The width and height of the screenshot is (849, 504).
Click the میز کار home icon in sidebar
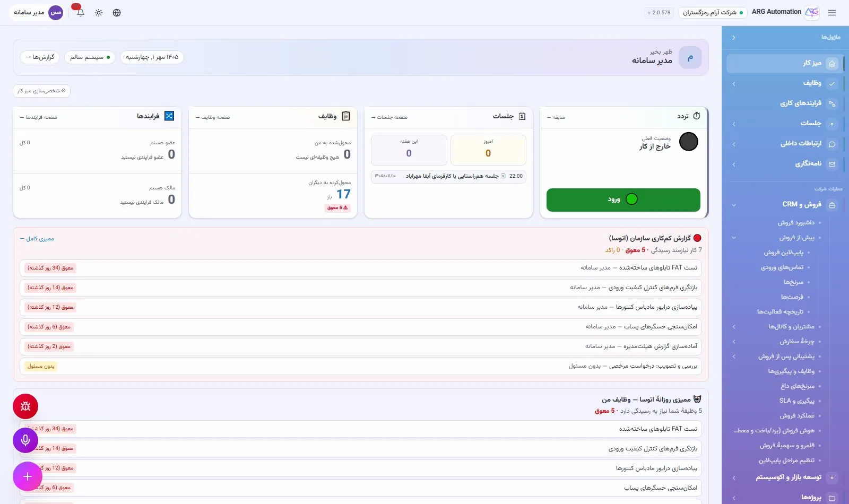click(x=831, y=64)
